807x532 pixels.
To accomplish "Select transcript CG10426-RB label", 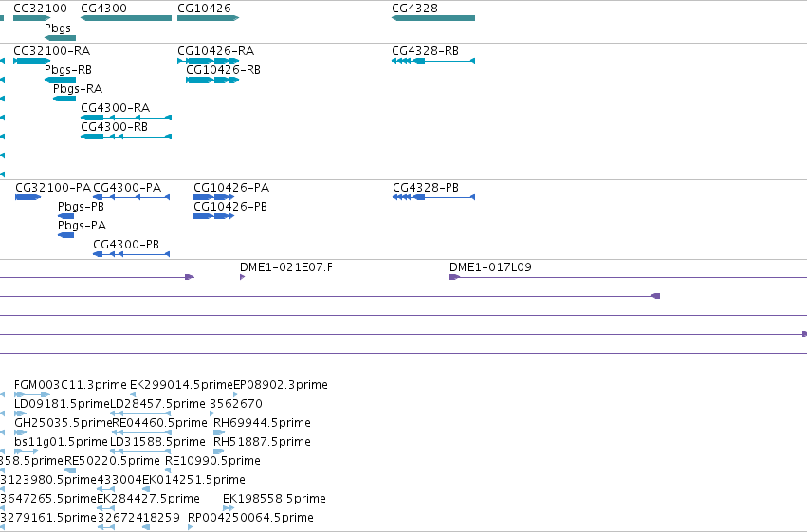I will tap(224, 70).
